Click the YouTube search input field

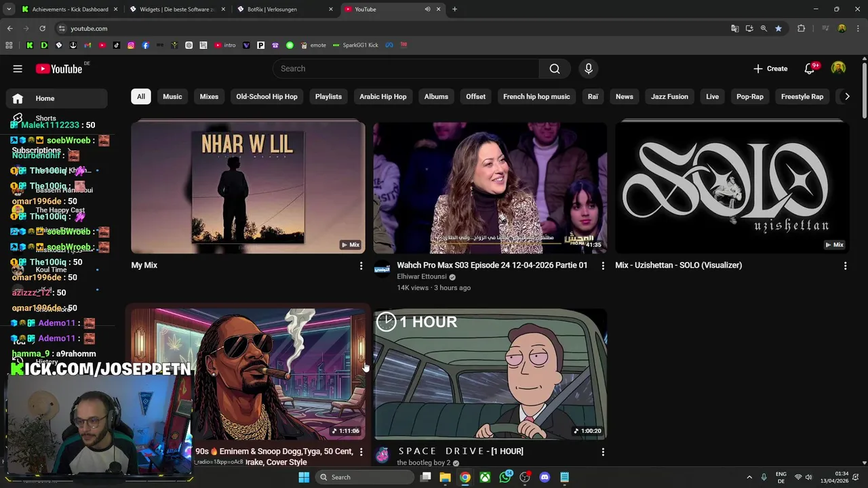click(406, 68)
